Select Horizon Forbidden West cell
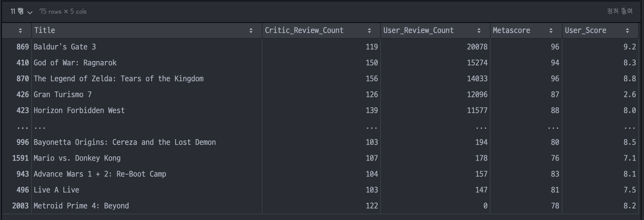This screenshot has height=220, width=644. (147, 110)
